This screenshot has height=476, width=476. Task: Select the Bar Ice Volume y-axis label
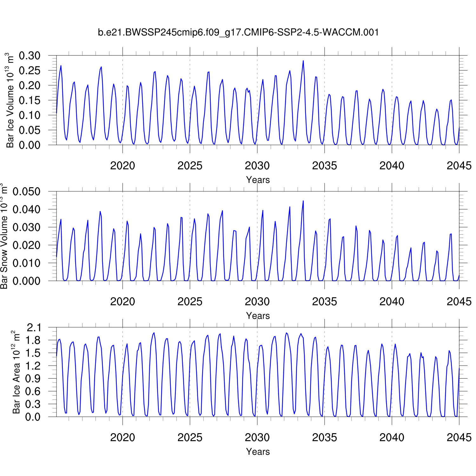click(x=10, y=100)
